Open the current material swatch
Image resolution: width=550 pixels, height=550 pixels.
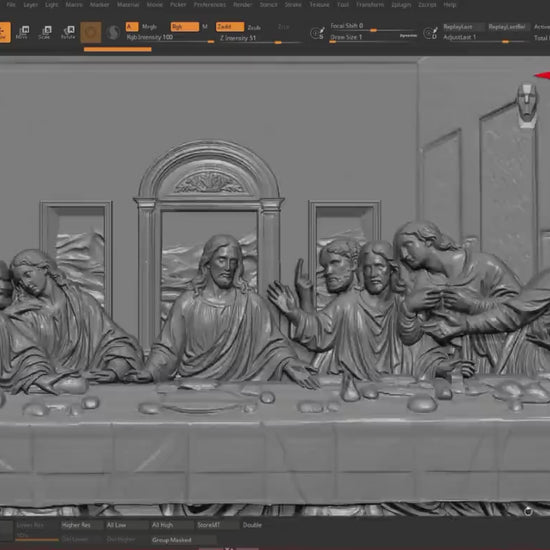pyautogui.click(x=91, y=32)
